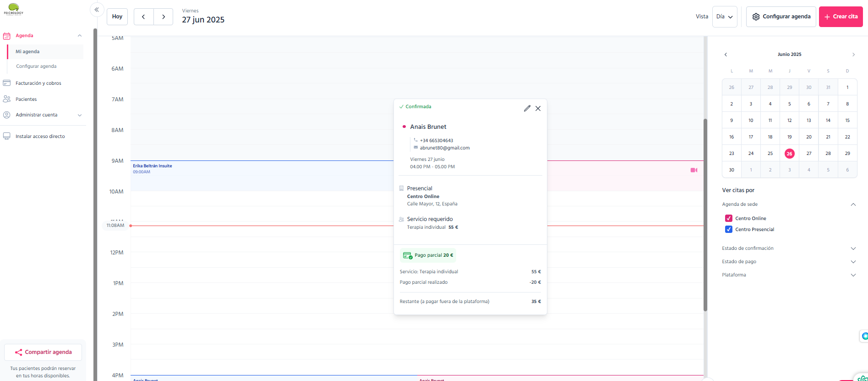Screen dimensions: 868x381
Task: Click Compartir agenda button
Action: [43, 352]
